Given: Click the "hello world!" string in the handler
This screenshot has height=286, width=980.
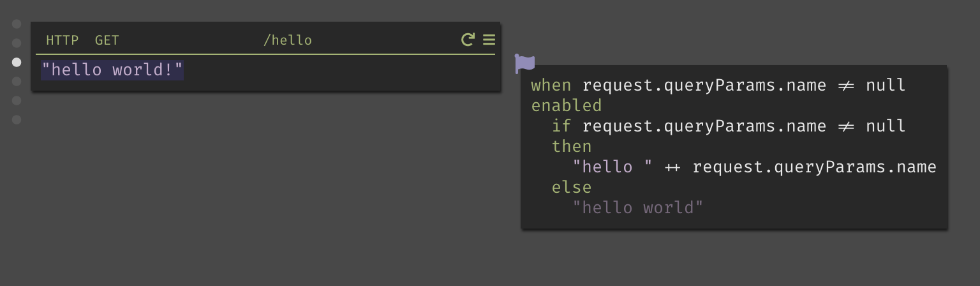Looking at the screenshot, I should 112,70.
